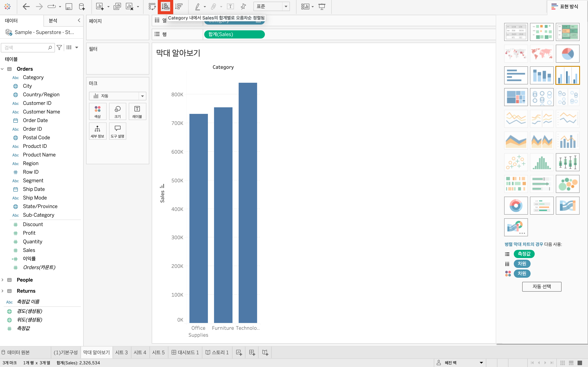Redo with the forward arrow icon

click(x=39, y=7)
